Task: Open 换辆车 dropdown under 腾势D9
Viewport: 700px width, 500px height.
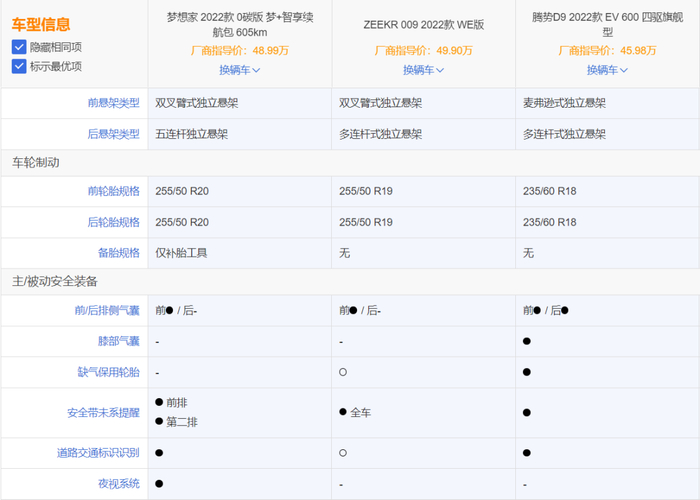Action: pos(607,70)
